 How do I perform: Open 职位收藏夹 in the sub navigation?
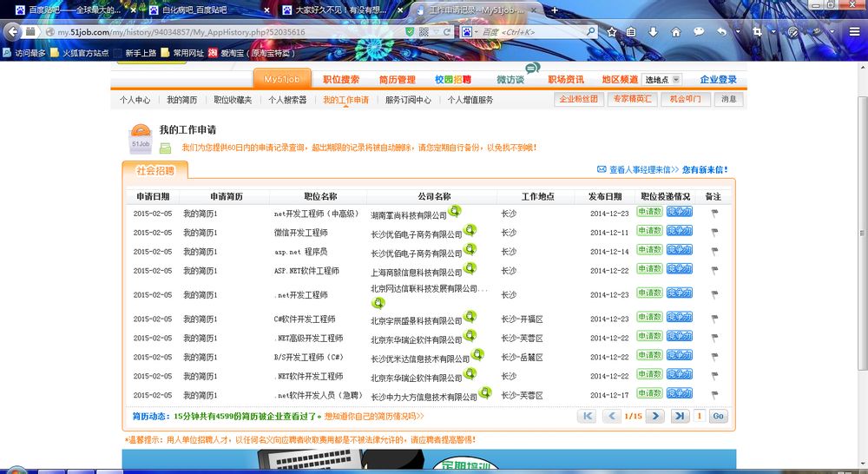pos(233,100)
